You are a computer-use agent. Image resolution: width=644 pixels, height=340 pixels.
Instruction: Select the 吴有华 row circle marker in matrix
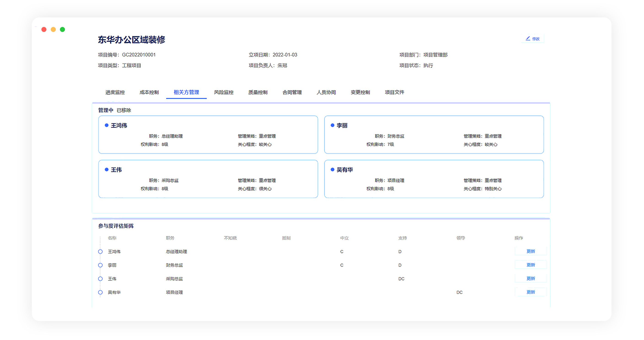tap(100, 292)
